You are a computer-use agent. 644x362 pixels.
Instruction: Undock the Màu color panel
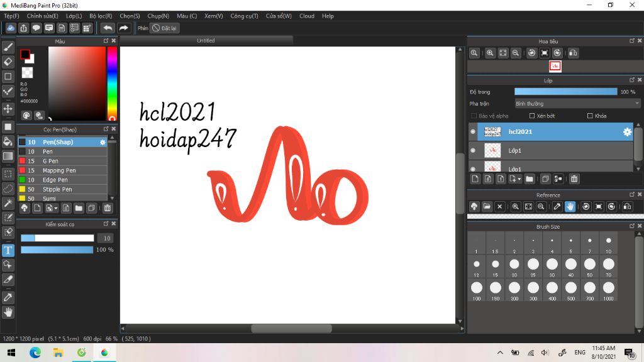click(x=106, y=41)
